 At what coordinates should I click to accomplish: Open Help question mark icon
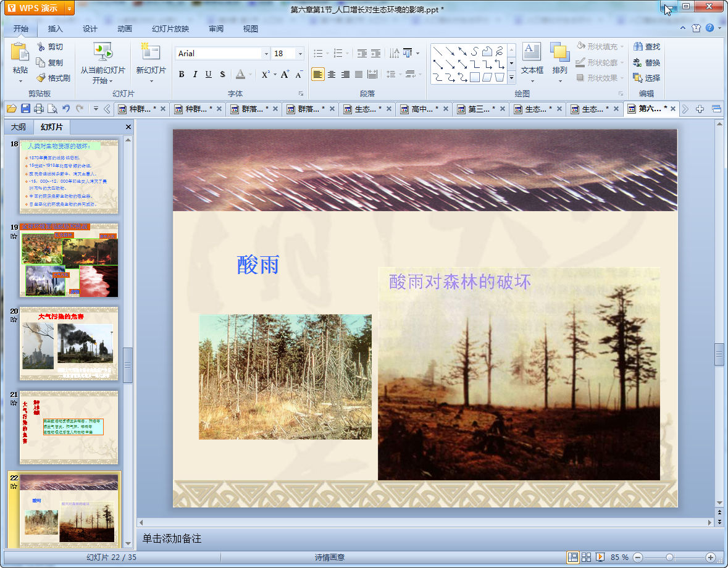(709, 28)
